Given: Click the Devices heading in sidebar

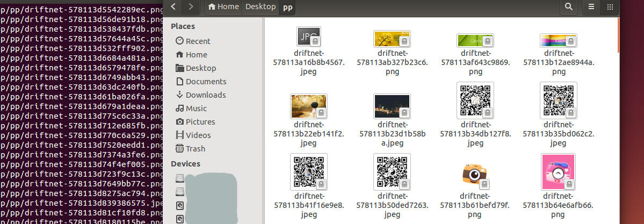Looking at the screenshot, I should coord(186,164).
